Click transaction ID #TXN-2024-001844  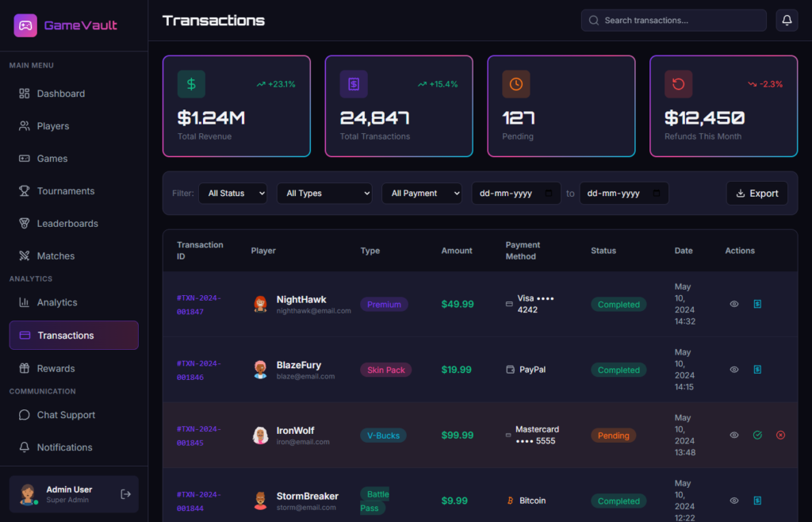(x=199, y=501)
